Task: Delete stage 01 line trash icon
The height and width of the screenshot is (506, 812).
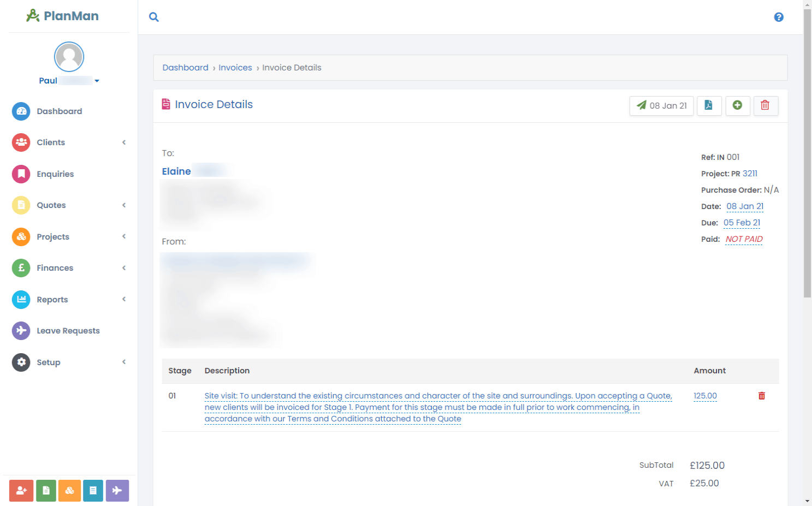Action: click(x=762, y=396)
